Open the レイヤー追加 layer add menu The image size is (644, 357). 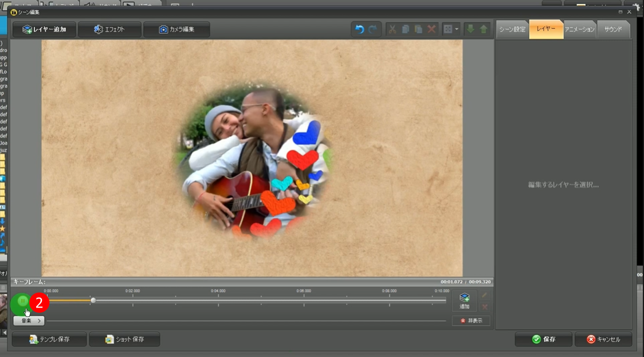click(44, 29)
